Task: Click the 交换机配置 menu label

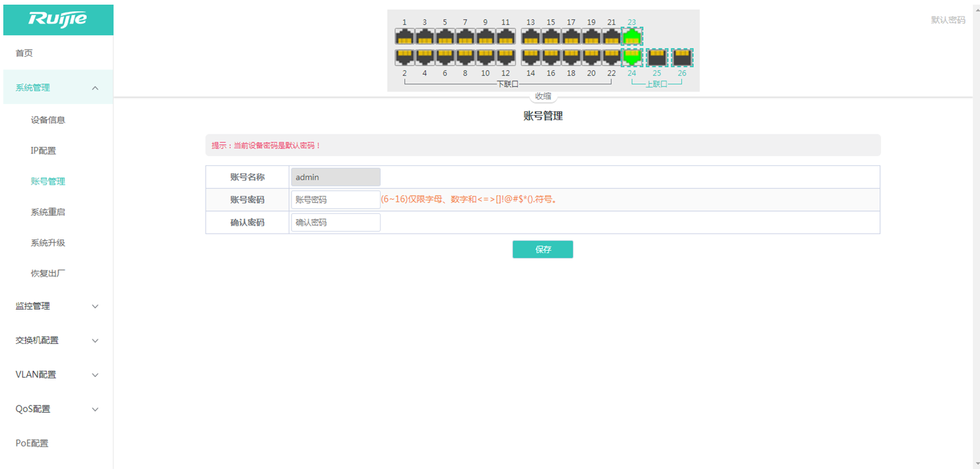Action: [x=37, y=341]
